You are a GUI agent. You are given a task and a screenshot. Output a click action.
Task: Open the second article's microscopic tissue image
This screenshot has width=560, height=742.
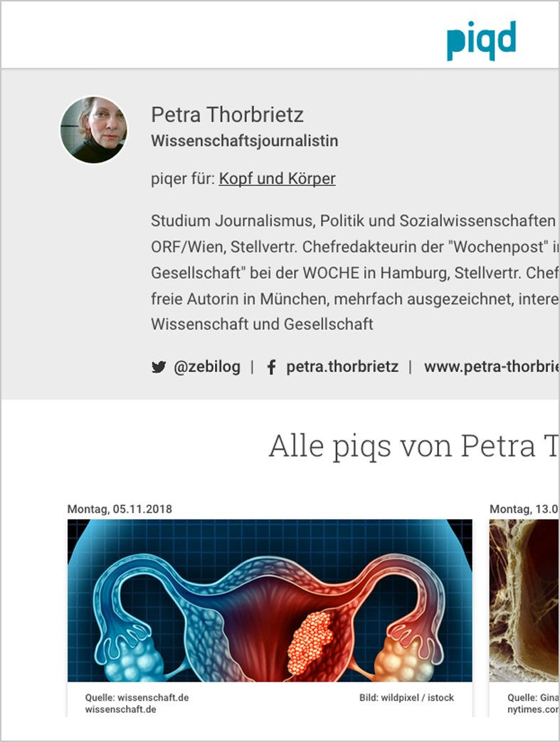click(524, 600)
